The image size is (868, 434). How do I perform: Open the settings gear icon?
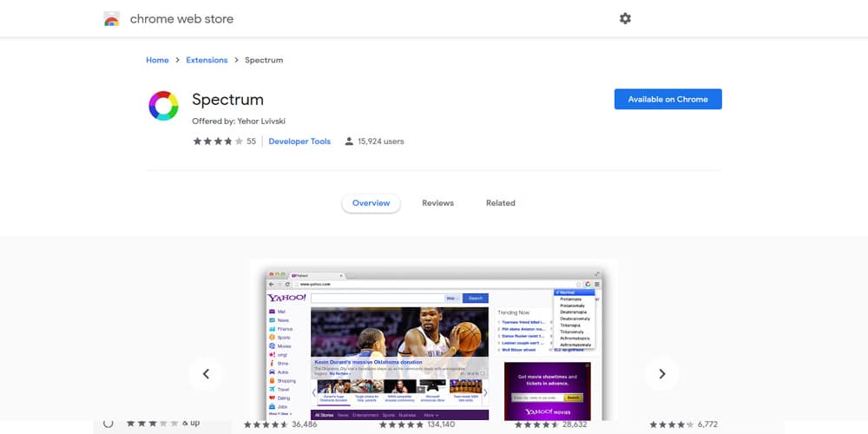[x=625, y=19]
